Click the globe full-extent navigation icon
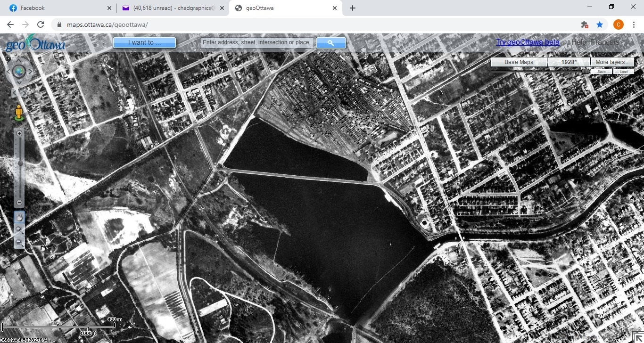This screenshot has height=343, width=644. click(x=19, y=72)
